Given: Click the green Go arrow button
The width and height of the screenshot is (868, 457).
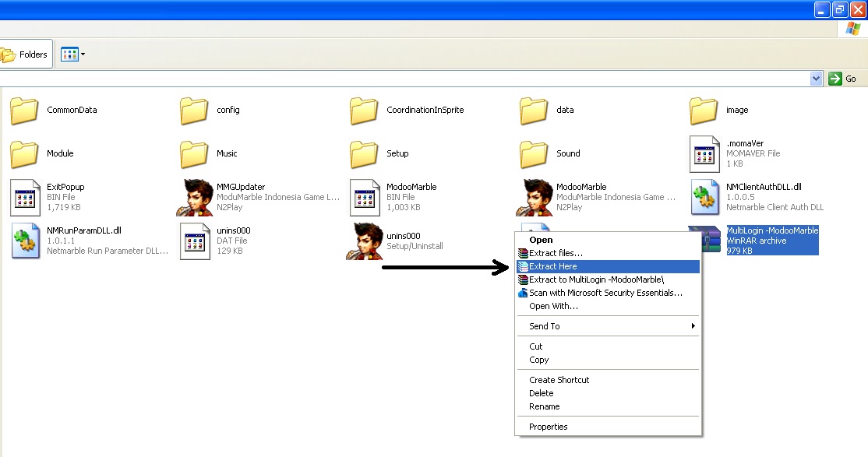Looking at the screenshot, I should pos(834,79).
